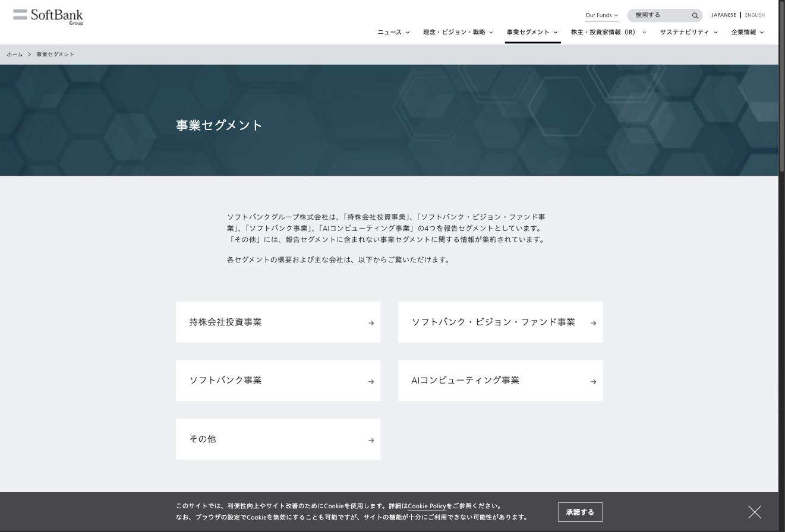The image size is (785, 532).
Task: Click the SoftBank Group logo
Action: [x=48, y=17]
